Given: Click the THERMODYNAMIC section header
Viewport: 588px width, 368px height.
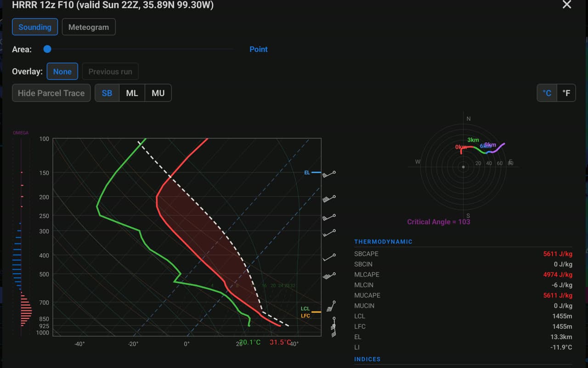Looking at the screenshot, I should tap(383, 241).
